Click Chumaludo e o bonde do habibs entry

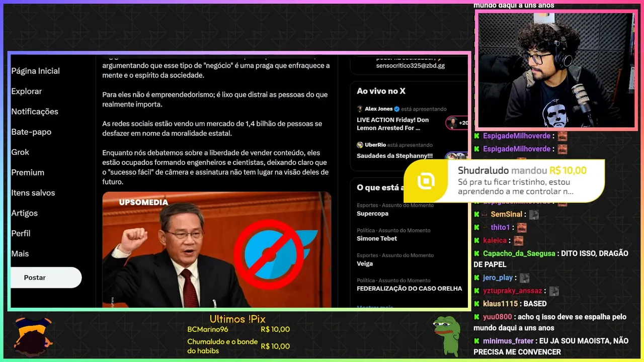222,346
